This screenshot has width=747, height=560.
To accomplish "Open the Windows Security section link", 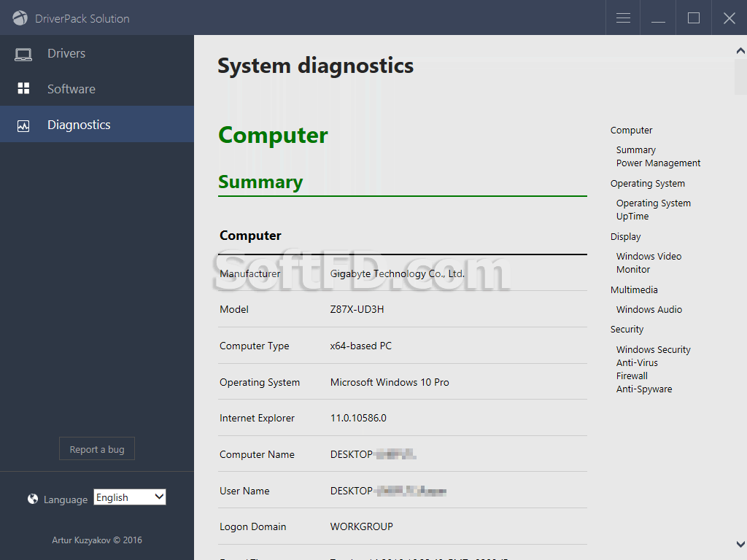I will tap(653, 349).
